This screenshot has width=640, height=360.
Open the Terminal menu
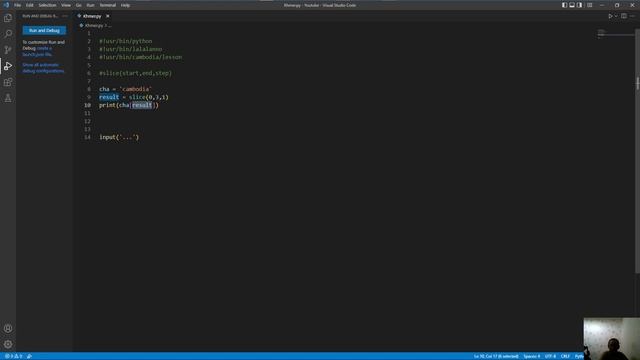(108, 5)
